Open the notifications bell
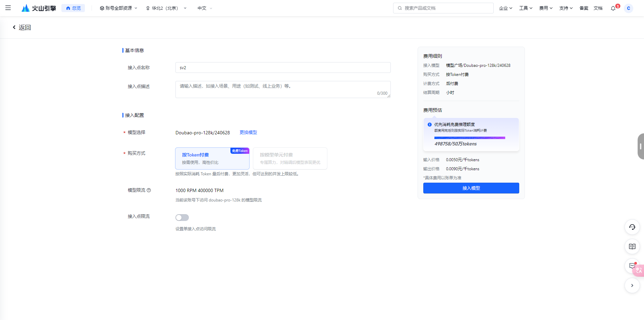Screen dimensions: 644x320 point(613,8)
